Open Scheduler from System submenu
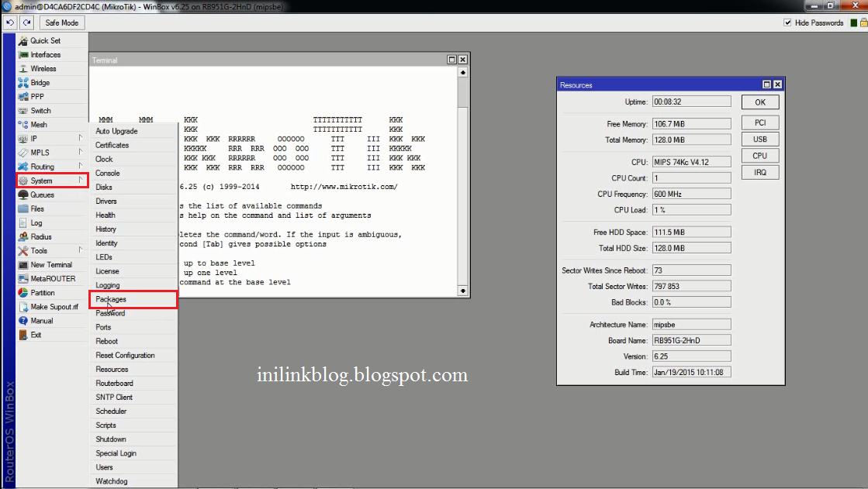The width and height of the screenshot is (868, 489). pyautogui.click(x=133, y=412)
